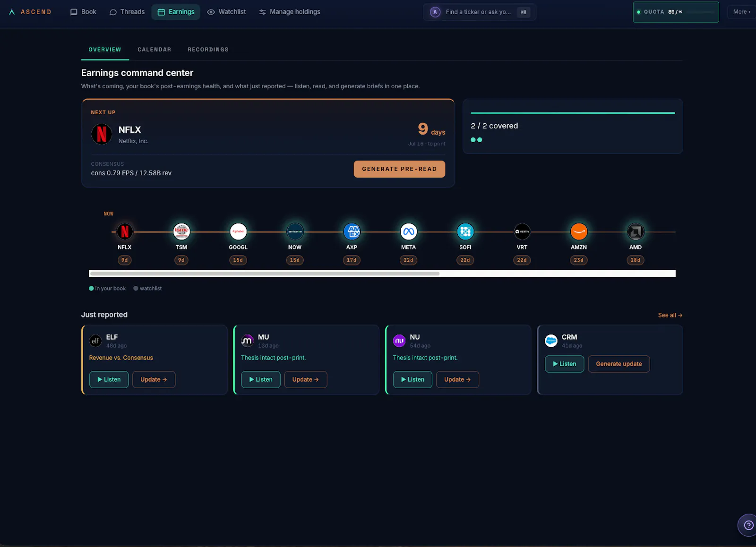Click the 17d badge under AXP
The width and height of the screenshot is (756, 547).
(352, 260)
